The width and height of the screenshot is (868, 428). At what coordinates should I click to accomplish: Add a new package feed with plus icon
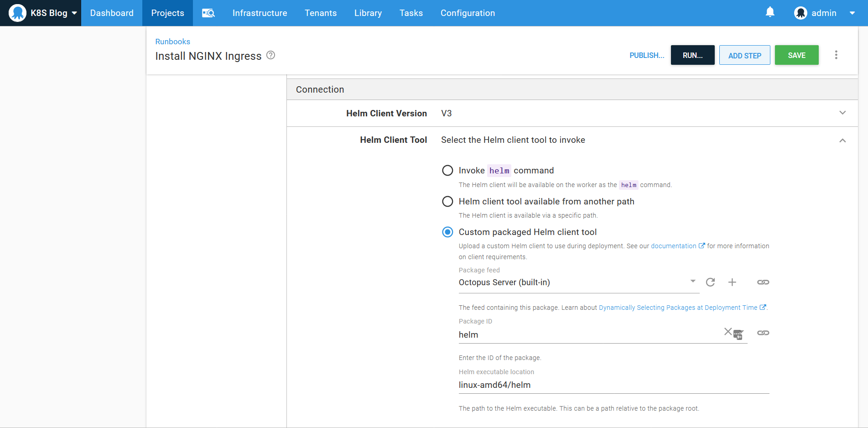pos(732,282)
